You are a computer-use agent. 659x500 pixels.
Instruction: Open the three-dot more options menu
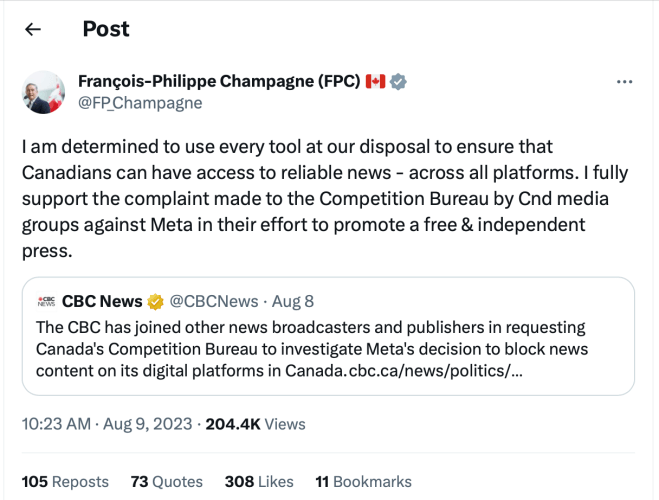pos(624,82)
